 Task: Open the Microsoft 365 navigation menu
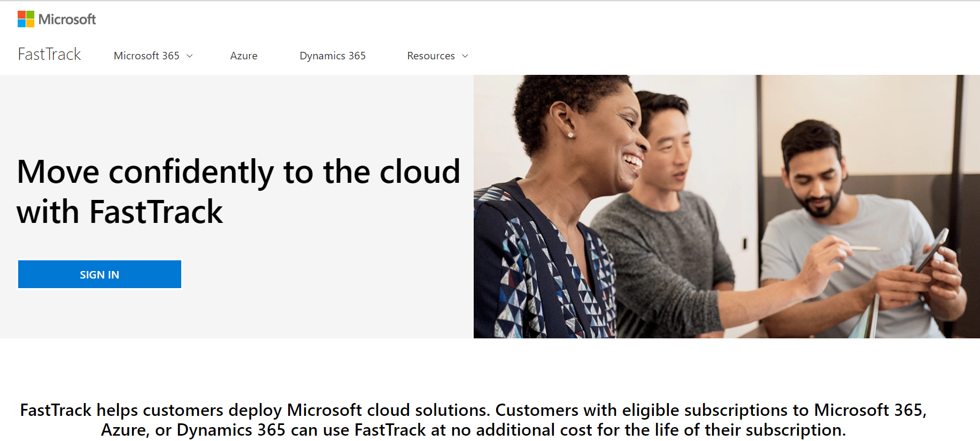(x=153, y=56)
